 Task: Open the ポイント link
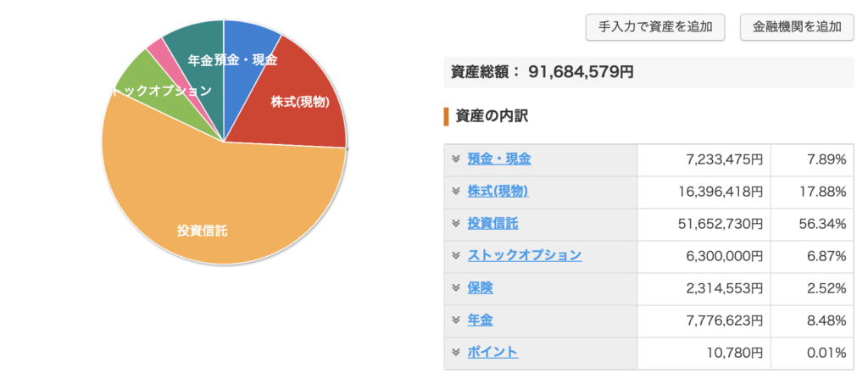(x=492, y=352)
